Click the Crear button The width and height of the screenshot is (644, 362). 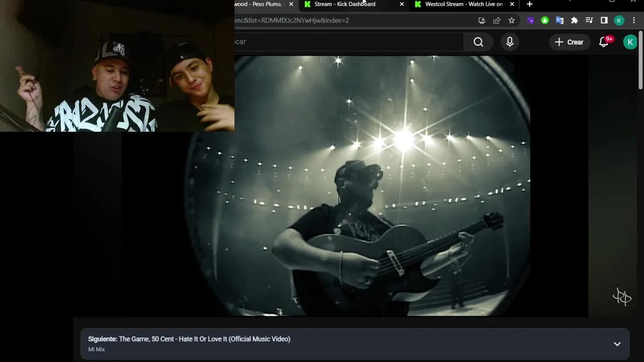[x=569, y=42]
